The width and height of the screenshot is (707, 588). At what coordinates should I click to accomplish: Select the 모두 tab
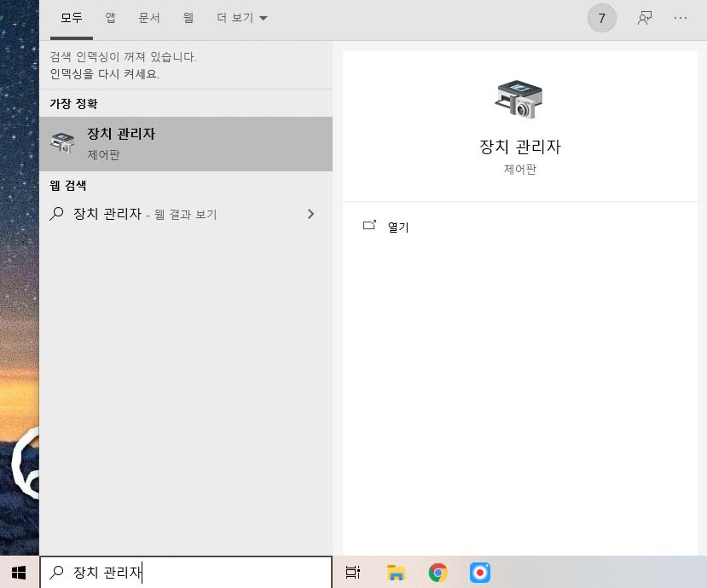click(x=72, y=18)
